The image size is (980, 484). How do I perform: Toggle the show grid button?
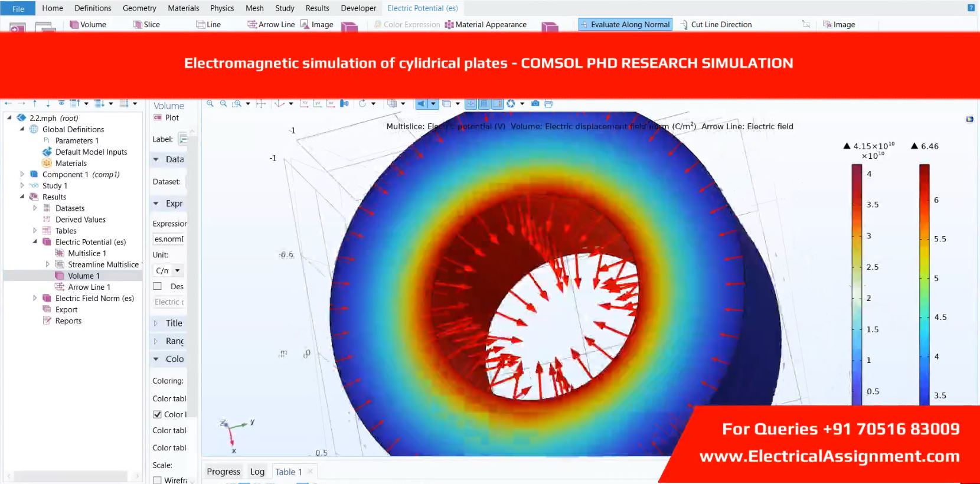tap(484, 103)
